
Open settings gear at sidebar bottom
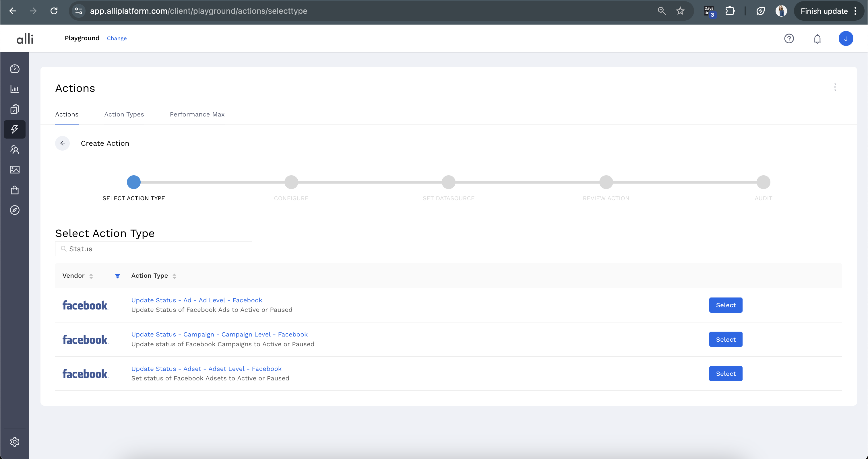pos(14,442)
